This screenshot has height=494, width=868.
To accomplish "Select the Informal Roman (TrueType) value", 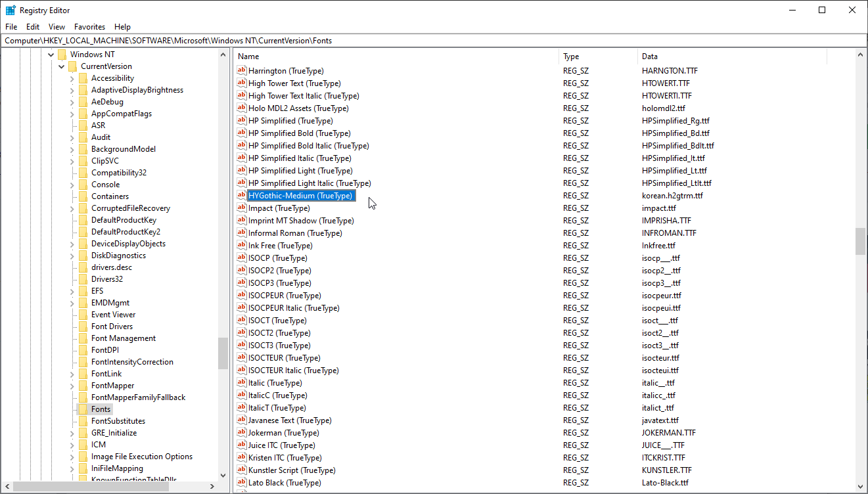I will click(x=295, y=233).
